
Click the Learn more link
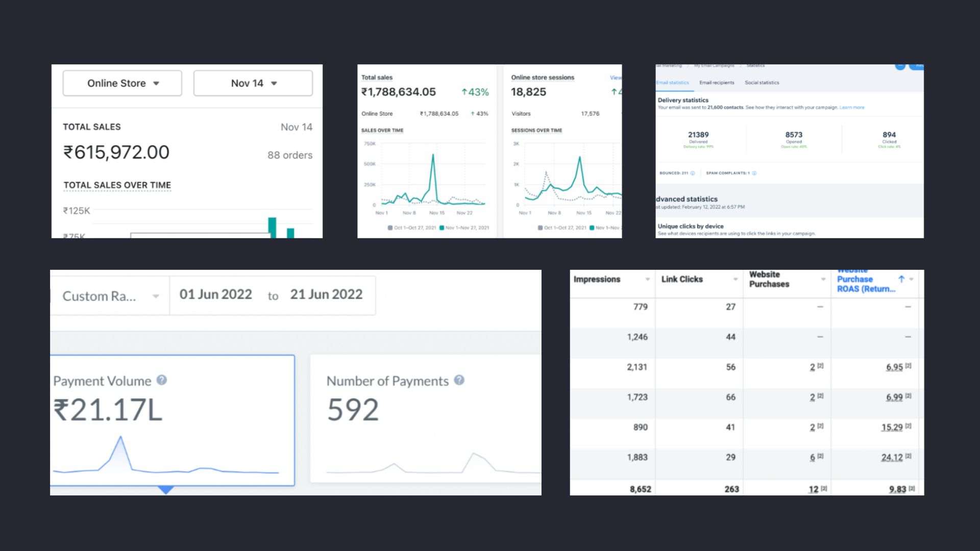pyautogui.click(x=852, y=108)
